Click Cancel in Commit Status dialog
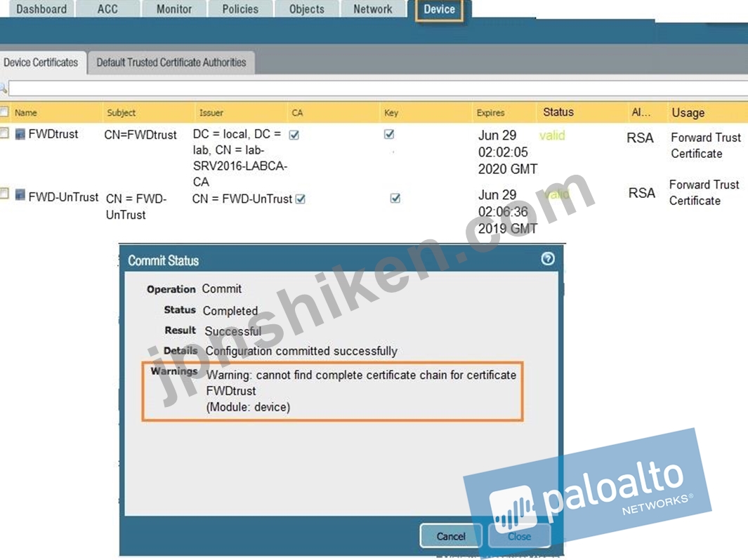 coord(451,536)
